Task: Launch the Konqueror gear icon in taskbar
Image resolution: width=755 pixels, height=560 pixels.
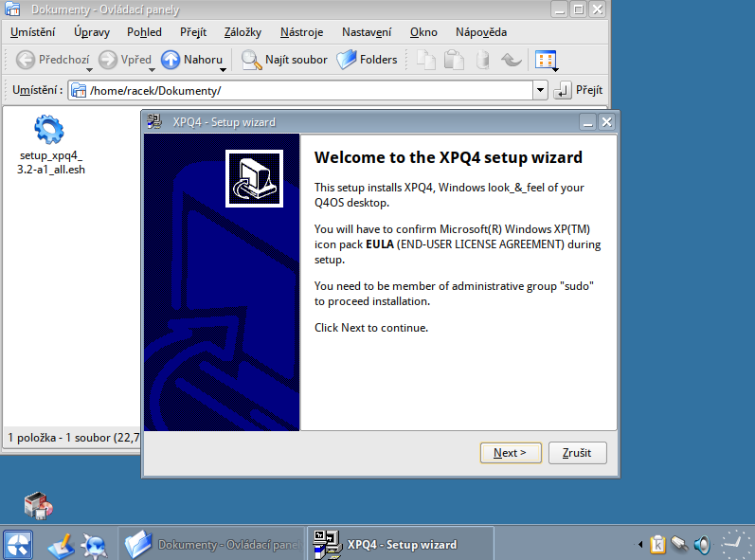Action: (x=94, y=546)
